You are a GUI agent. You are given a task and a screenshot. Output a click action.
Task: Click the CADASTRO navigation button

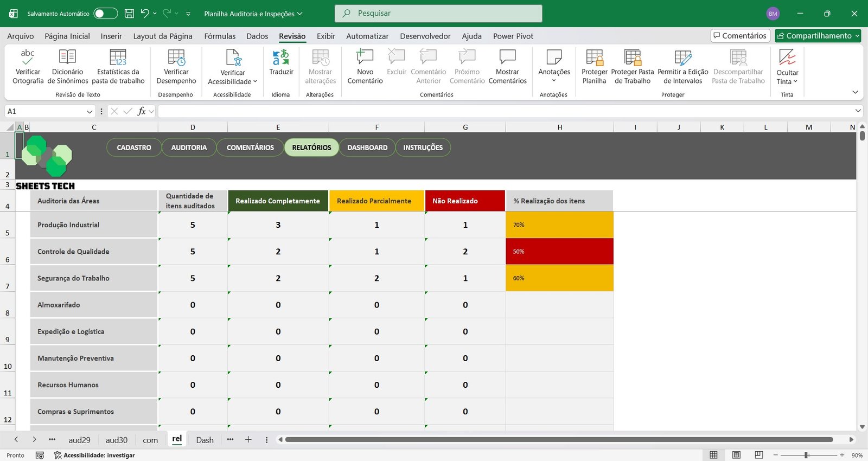pyautogui.click(x=134, y=148)
